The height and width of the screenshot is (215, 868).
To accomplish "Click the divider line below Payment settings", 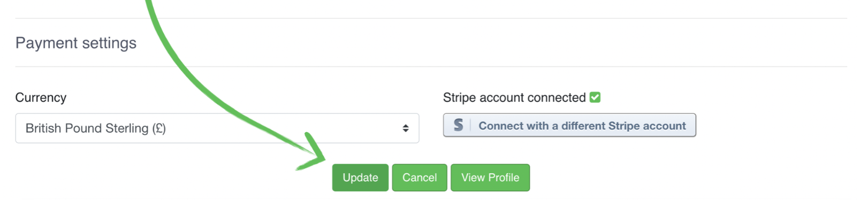I will (431, 67).
